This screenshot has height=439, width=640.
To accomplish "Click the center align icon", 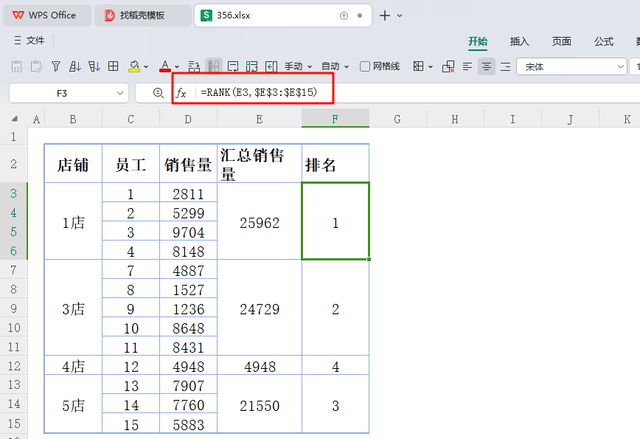I will [487, 66].
